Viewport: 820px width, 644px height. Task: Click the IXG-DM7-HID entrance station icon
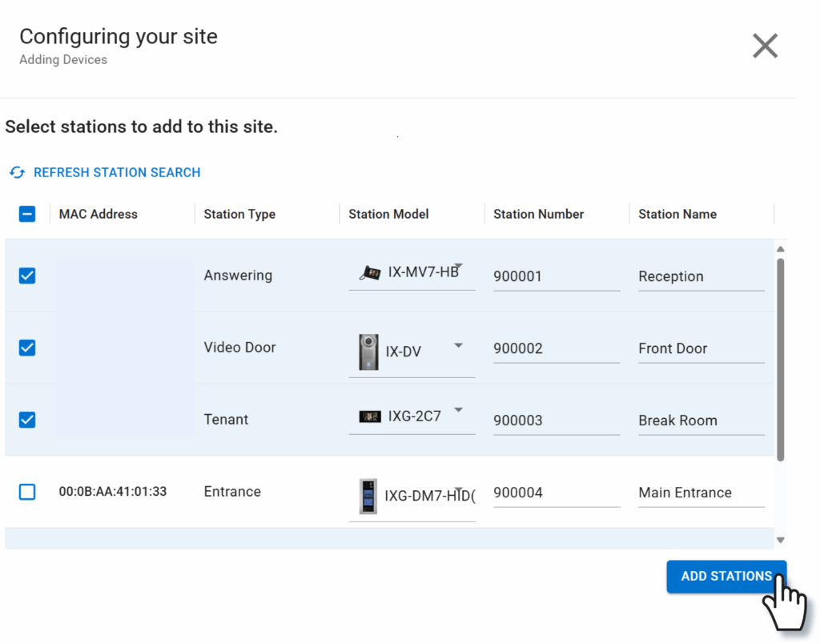point(368,496)
